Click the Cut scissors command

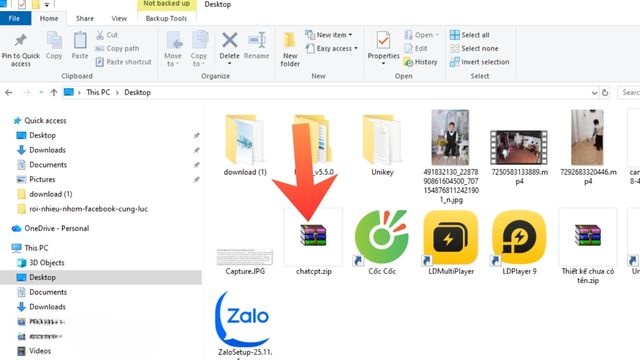point(107,35)
